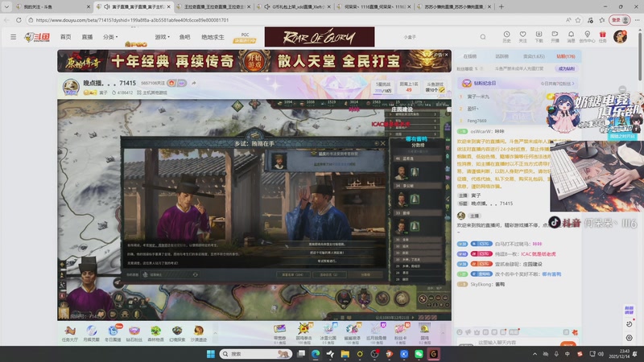Click 开始游戏 on the ad banner
Viewport: 644px width, 362px height.
[x=254, y=61]
